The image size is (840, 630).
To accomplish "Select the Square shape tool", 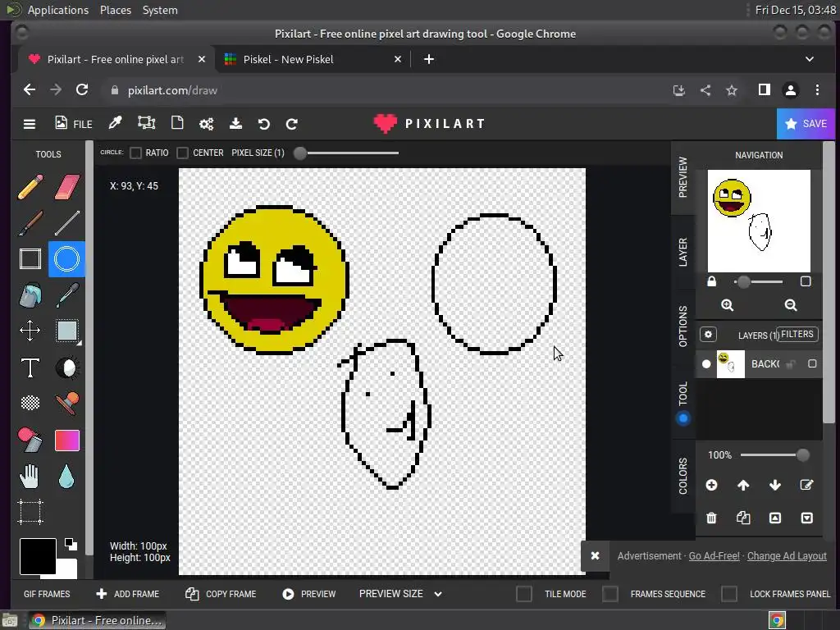I will [30, 258].
